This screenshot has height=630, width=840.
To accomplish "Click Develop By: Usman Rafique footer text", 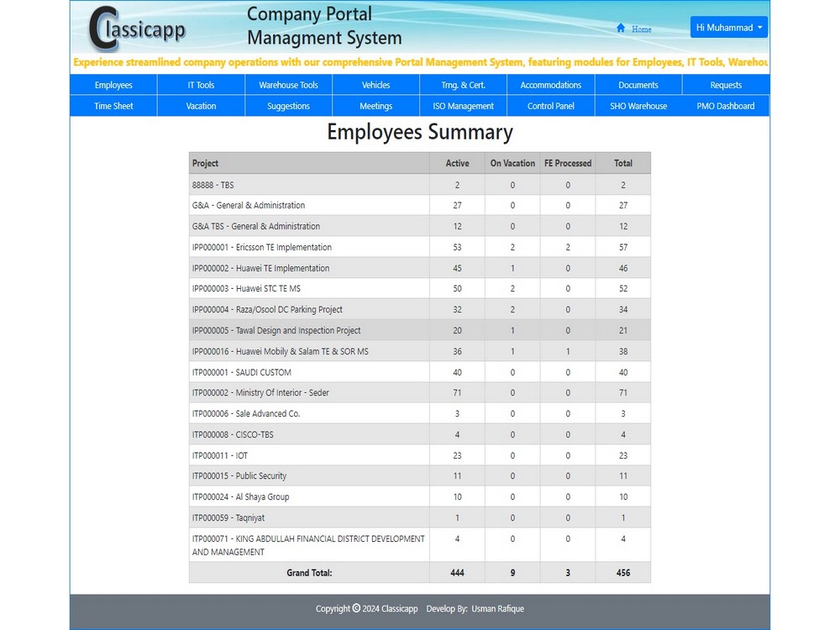I will pos(475,608).
